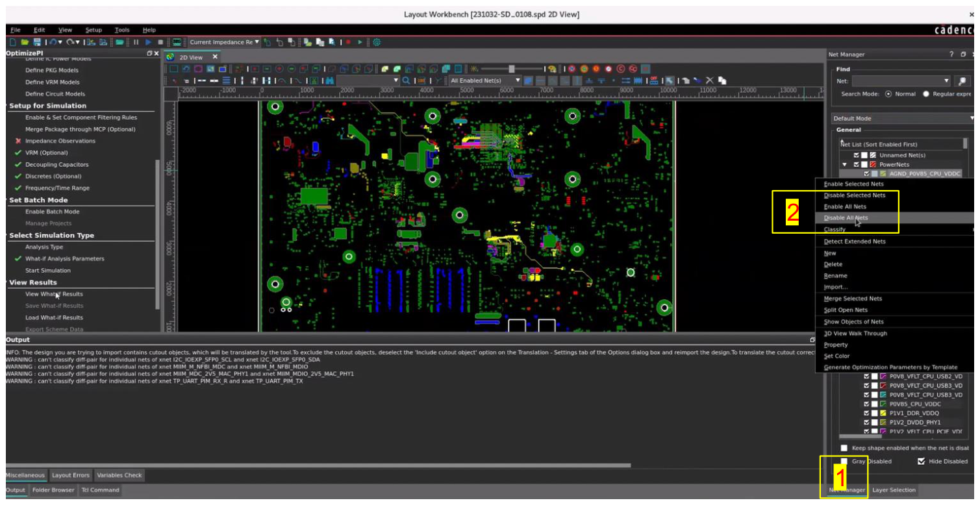Click the Open folder icon in main toolbar

[x=23, y=42]
